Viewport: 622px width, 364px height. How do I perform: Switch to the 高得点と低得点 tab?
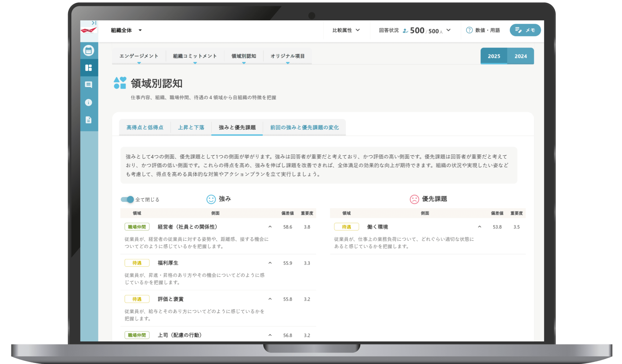coord(145,128)
